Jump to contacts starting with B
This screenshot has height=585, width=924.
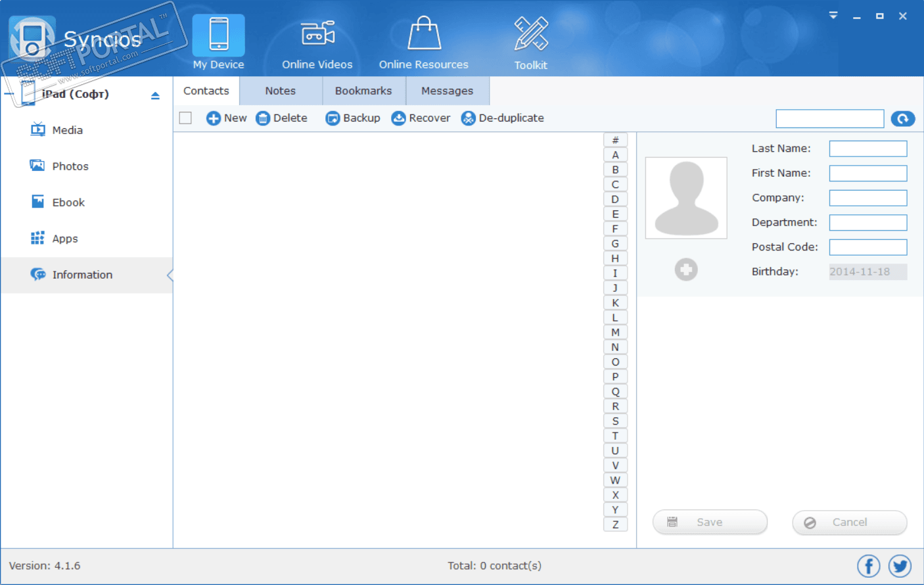tap(615, 170)
